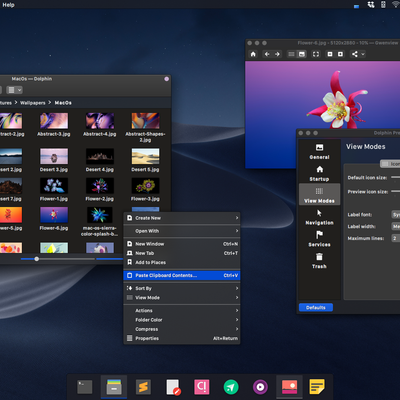Select Desert 5.jpg file
400x400 pixels.
145,160
